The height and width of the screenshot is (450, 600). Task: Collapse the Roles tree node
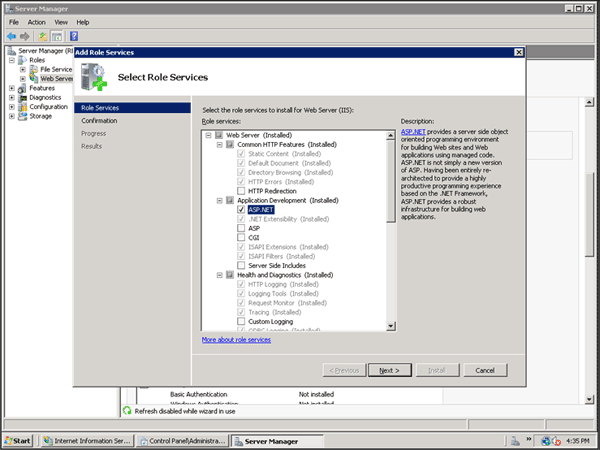coord(12,60)
